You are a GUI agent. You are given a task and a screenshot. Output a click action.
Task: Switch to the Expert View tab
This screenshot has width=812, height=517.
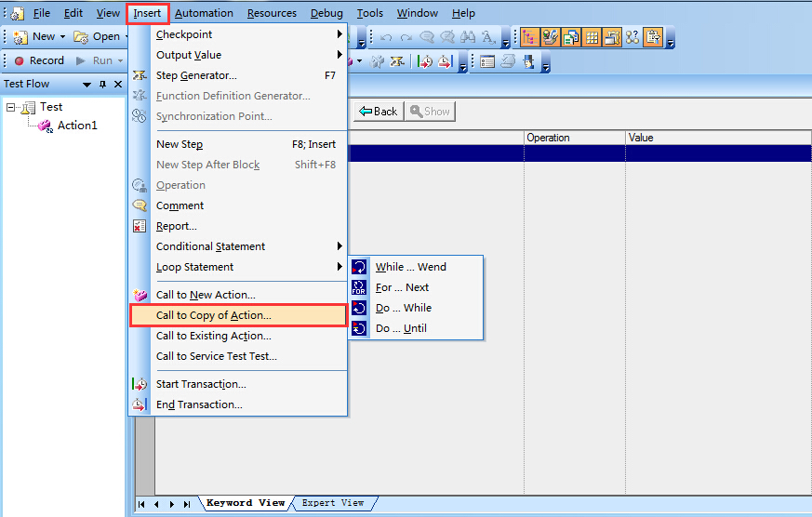coord(333,503)
